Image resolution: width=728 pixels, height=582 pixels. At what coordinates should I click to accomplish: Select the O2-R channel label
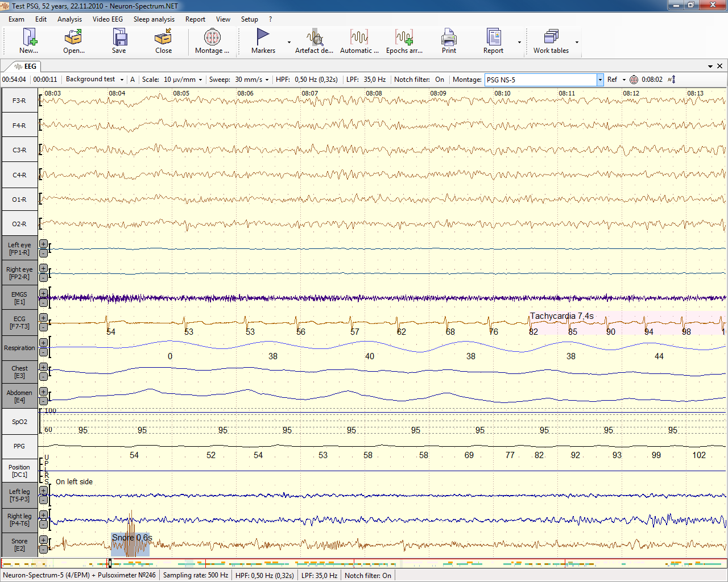click(x=19, y=224)
